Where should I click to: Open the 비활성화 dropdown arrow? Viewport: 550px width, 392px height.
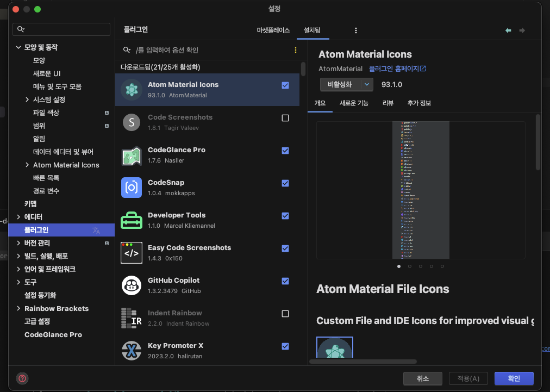[366, 85]
